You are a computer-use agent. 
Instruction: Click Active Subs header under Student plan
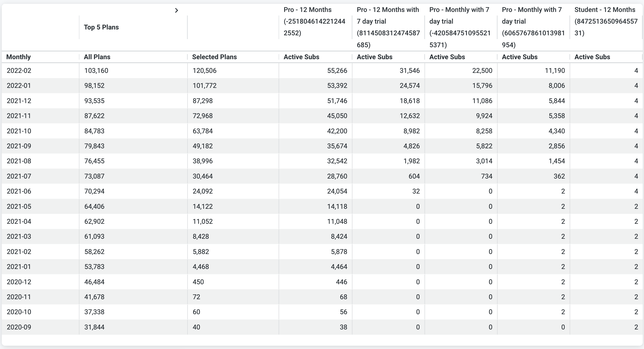[x=592, y=57]
